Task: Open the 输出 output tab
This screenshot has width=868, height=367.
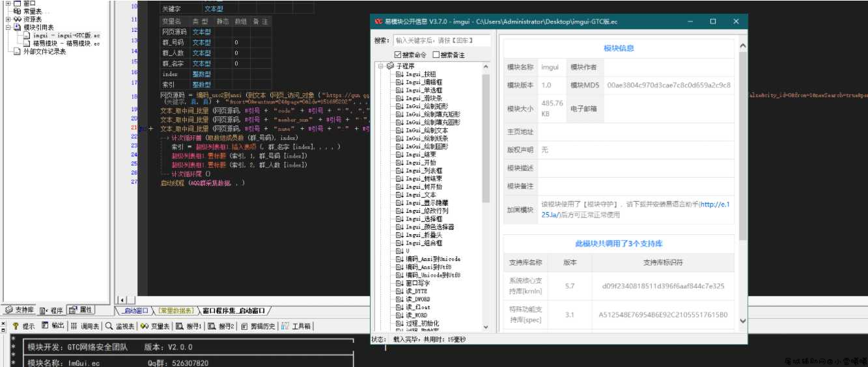Action: 53,326
